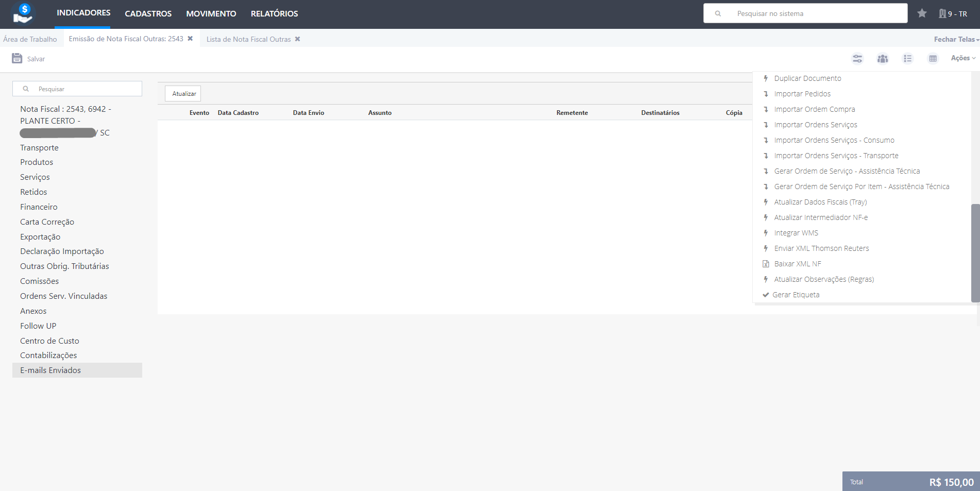Image resolution: width=980 pixels, height=491 pixels.
Task: Click the bolt icon beside Enviar XML Thomson Reuters
Action: click(x=766, y=248)
